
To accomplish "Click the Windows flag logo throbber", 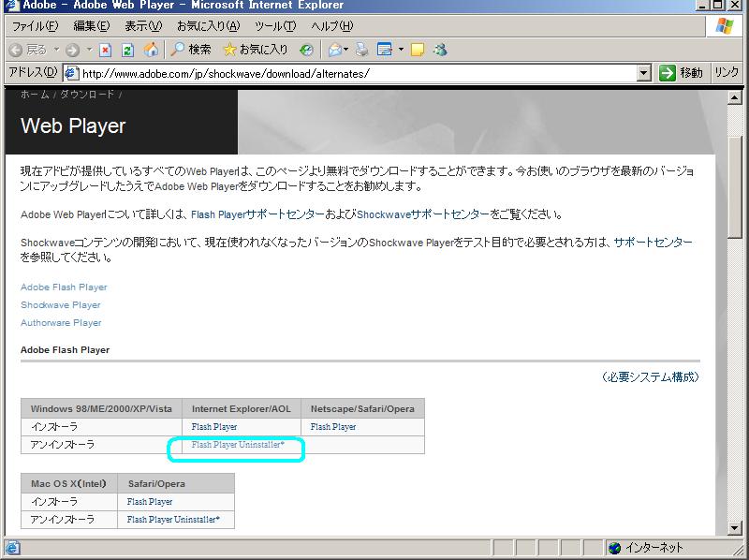I will point(724,26).
